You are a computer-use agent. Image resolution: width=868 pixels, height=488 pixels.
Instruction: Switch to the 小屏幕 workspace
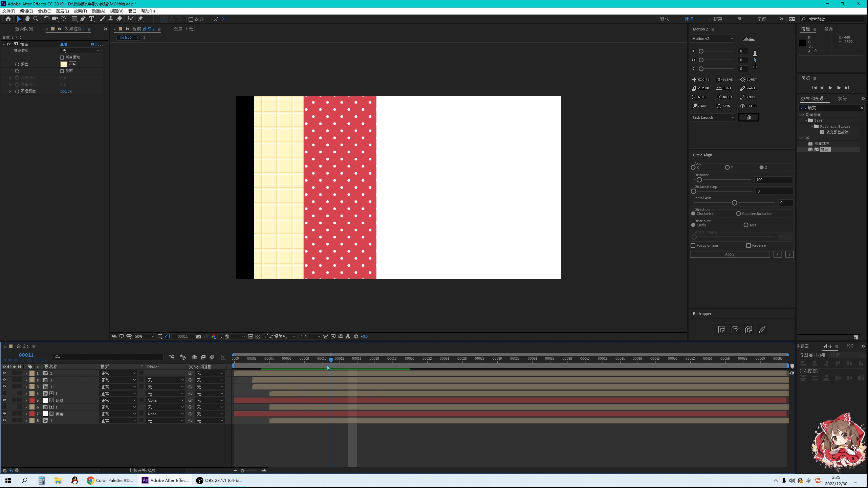point(715,19)
